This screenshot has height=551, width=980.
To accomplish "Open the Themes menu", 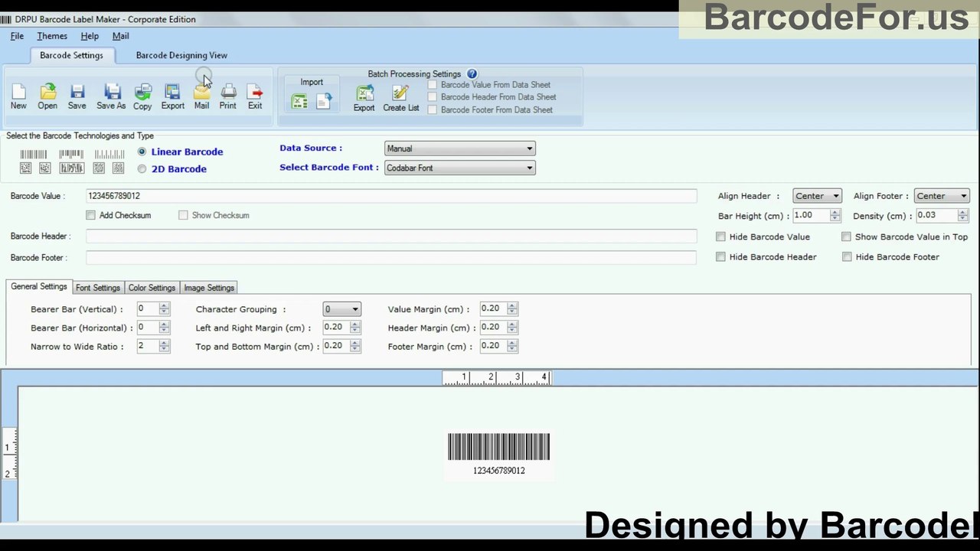I will (52, 36).
